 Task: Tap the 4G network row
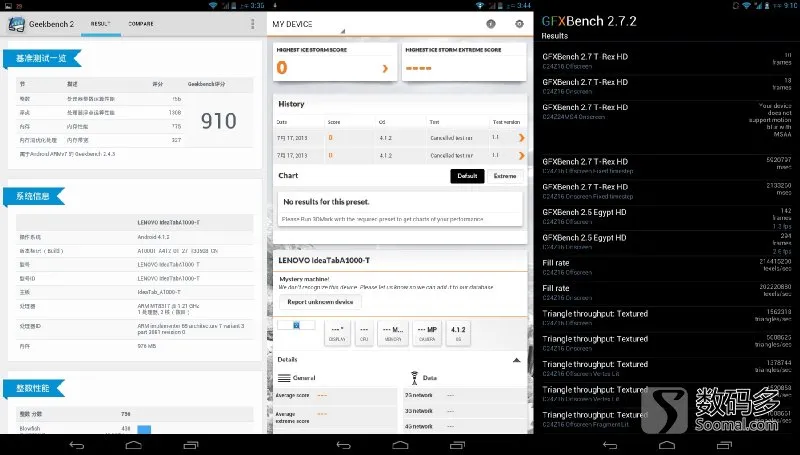(465, 426)
